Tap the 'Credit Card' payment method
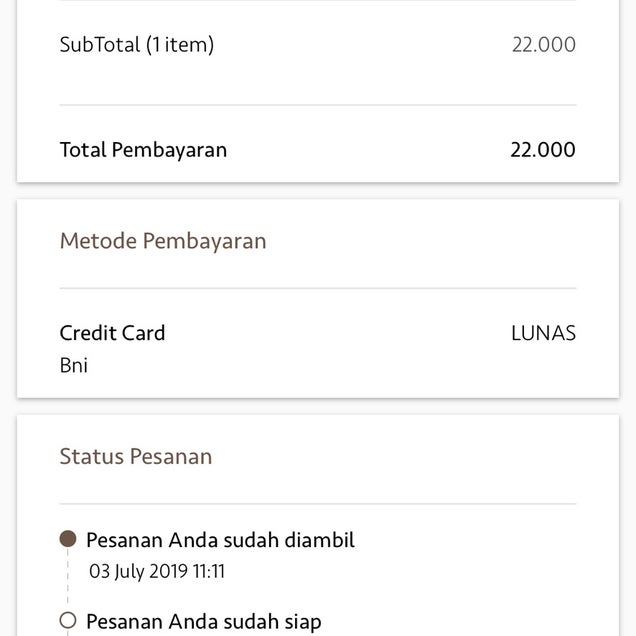 [112, 333]
